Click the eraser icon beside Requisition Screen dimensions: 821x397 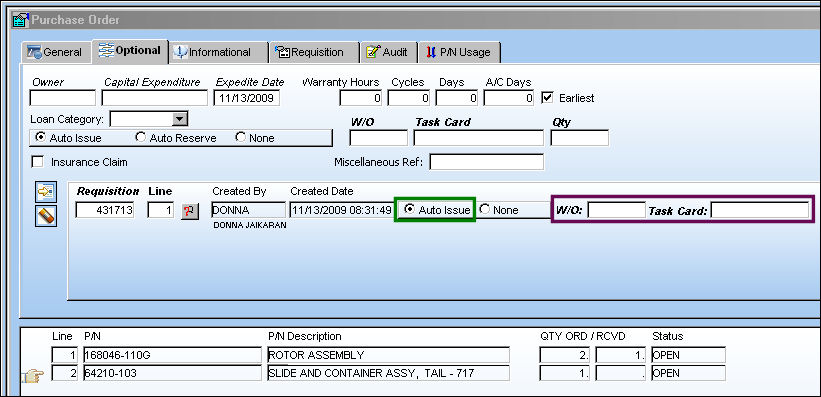46,216
